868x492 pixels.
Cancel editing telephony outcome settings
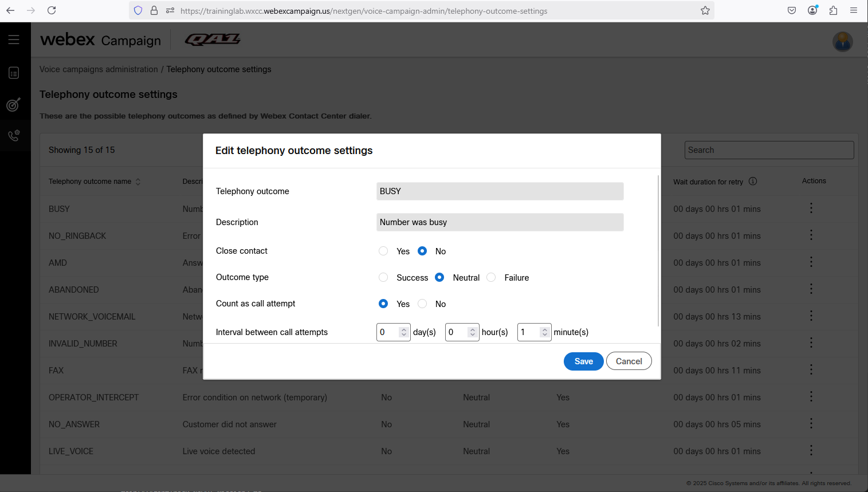(629, 361)
